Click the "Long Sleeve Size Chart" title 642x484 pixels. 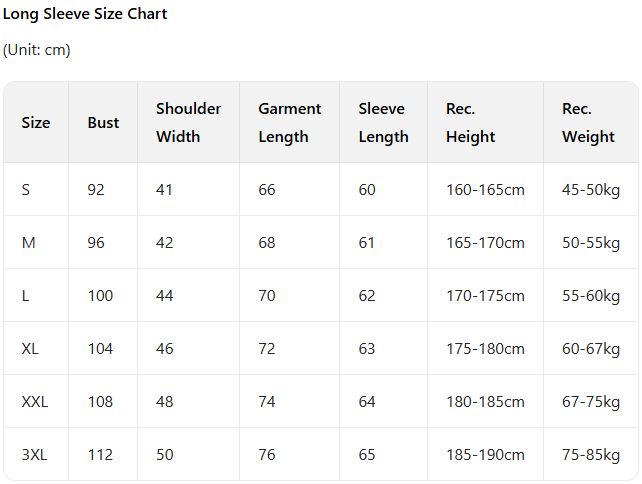[x=85, y=14]
